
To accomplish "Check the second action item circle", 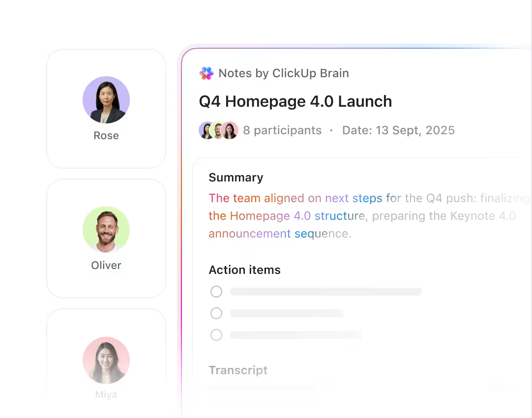I will 216,313.
